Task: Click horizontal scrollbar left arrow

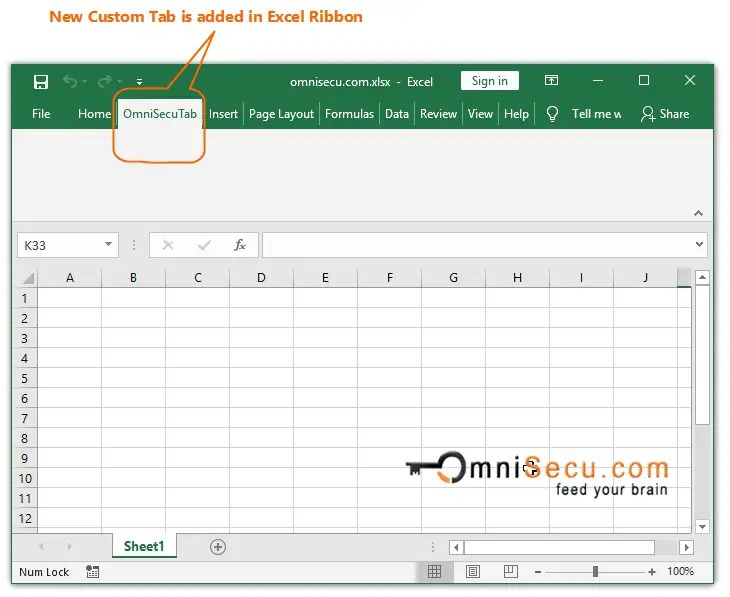Action: coord(456,547)
